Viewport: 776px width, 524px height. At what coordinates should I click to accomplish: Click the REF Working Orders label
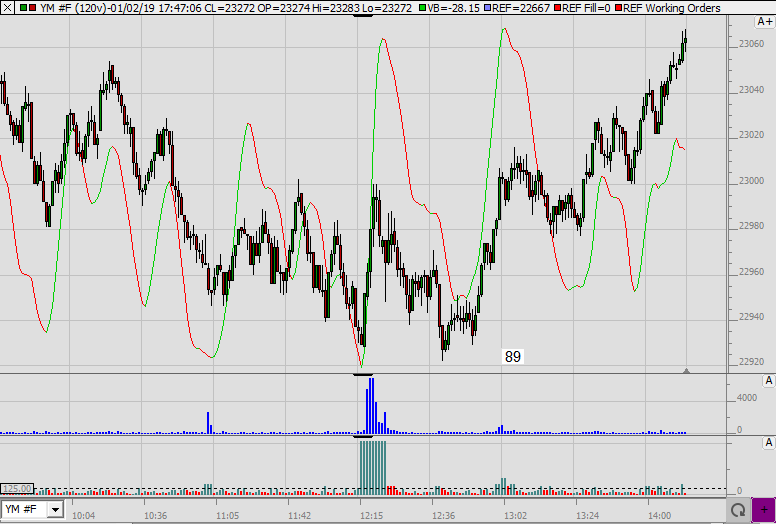pos(671,8)
